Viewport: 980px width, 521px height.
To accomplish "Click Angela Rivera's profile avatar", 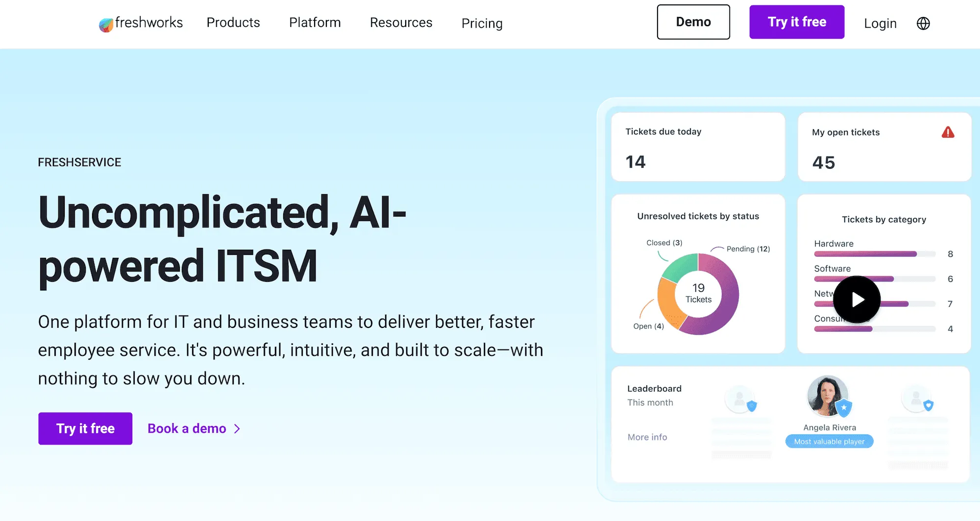I will (x=828, y=395).
